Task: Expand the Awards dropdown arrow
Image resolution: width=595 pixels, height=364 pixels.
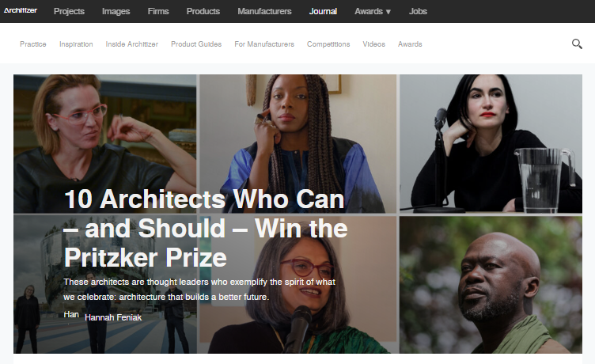Action: [388, 12]
